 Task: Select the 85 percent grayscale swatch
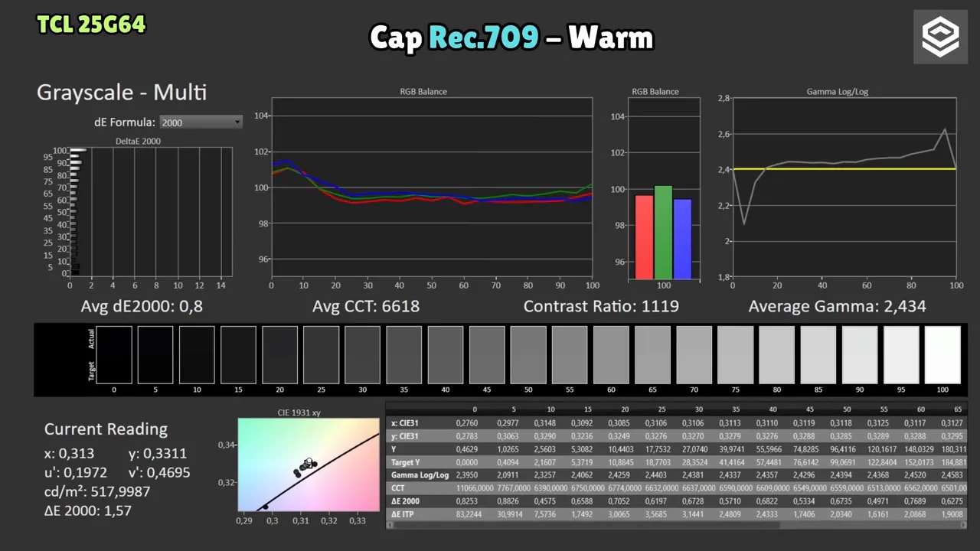pos(818,354)
